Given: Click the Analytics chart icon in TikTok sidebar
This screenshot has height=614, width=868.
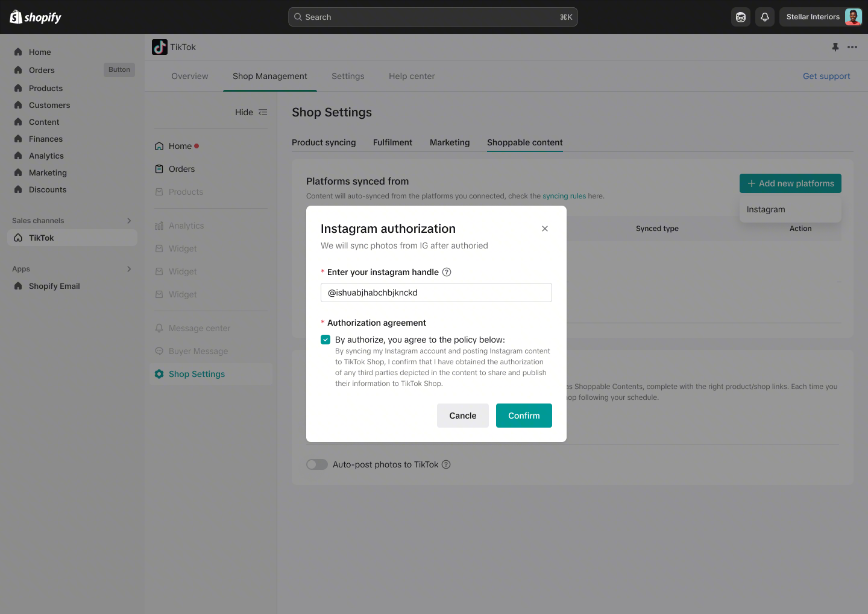Looking at the screenshot, I should coord(159,226).
